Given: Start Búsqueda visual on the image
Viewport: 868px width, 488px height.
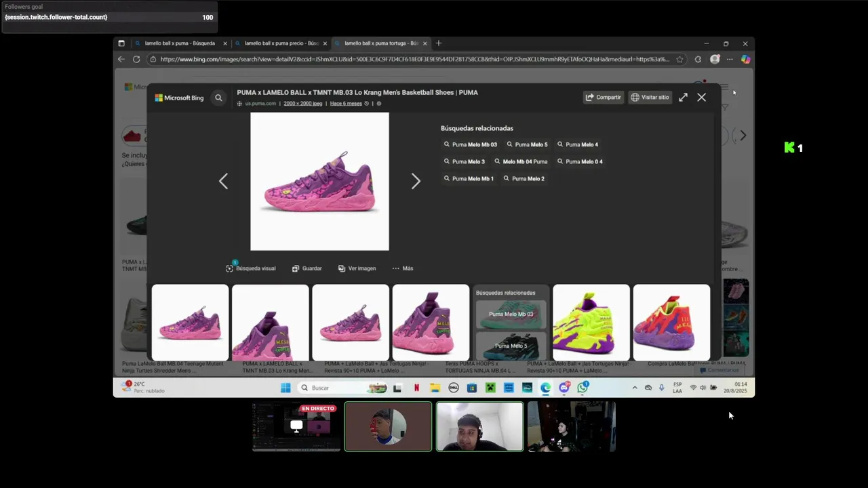Looking at the screenshot, I should click(251, 268).
